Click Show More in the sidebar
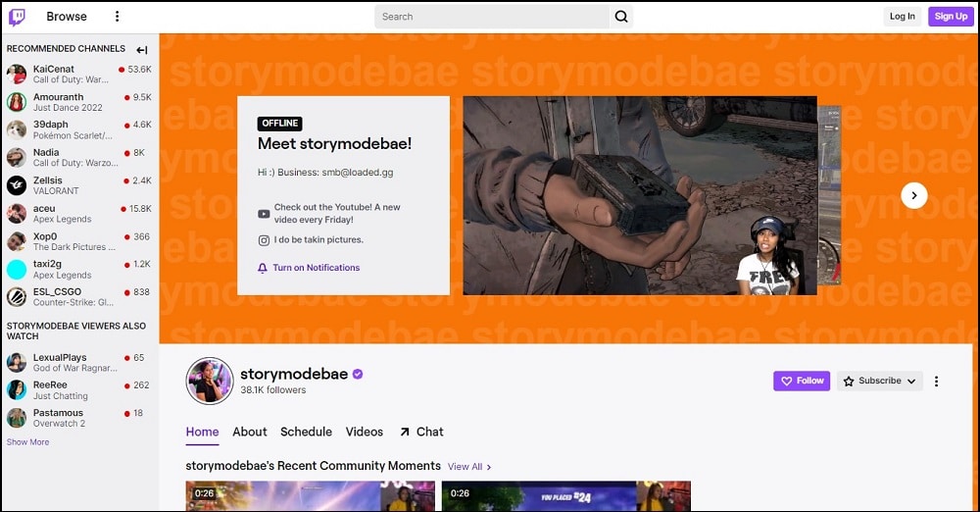This screenshot has width=980, height=512. pos(27,442)
